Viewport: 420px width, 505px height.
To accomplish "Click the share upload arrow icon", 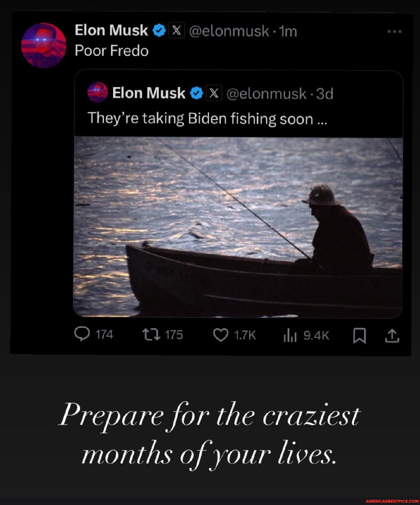I will click(x=392, y=335).
